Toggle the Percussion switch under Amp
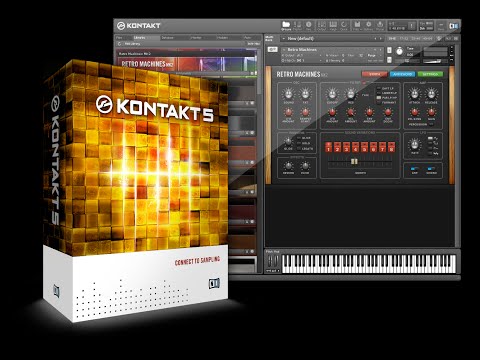This screenshot has width=480, height=360. click(431, 124)
